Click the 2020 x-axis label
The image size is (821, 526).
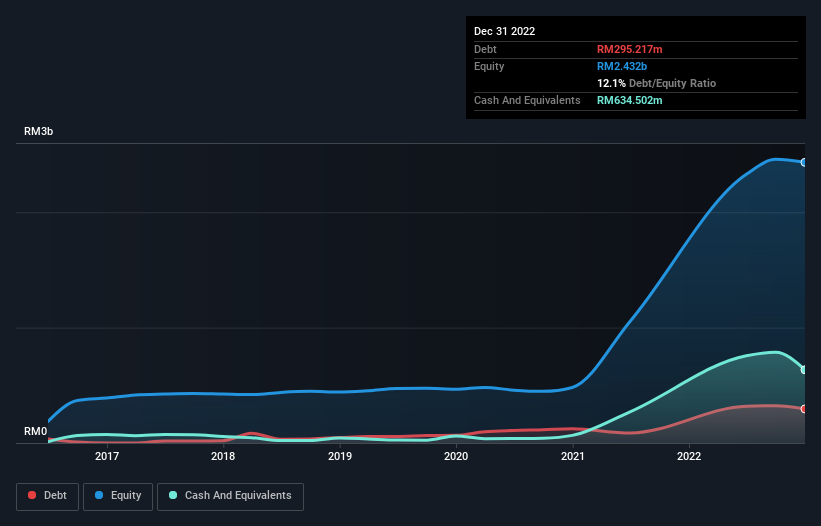(456, 456)
